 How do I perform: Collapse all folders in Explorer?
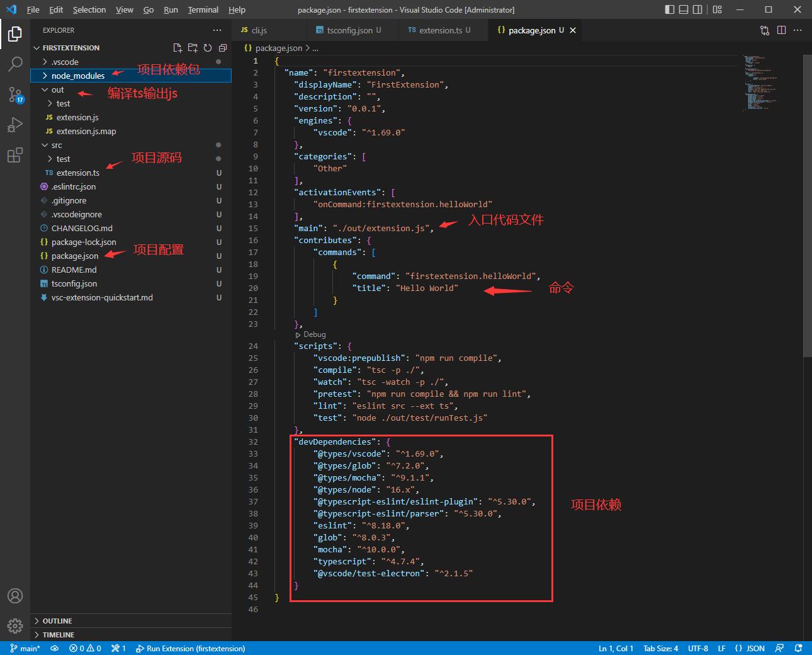(223, 48)
